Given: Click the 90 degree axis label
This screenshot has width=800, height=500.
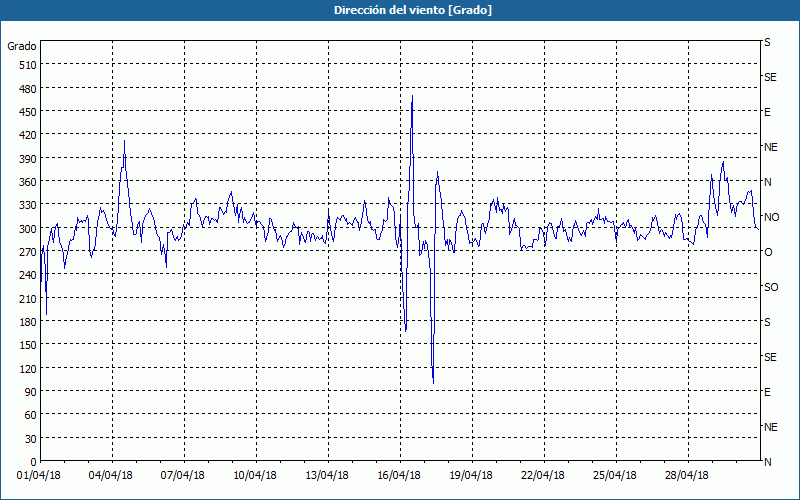Looking at the screenshot, I should (x=31, y=392).
